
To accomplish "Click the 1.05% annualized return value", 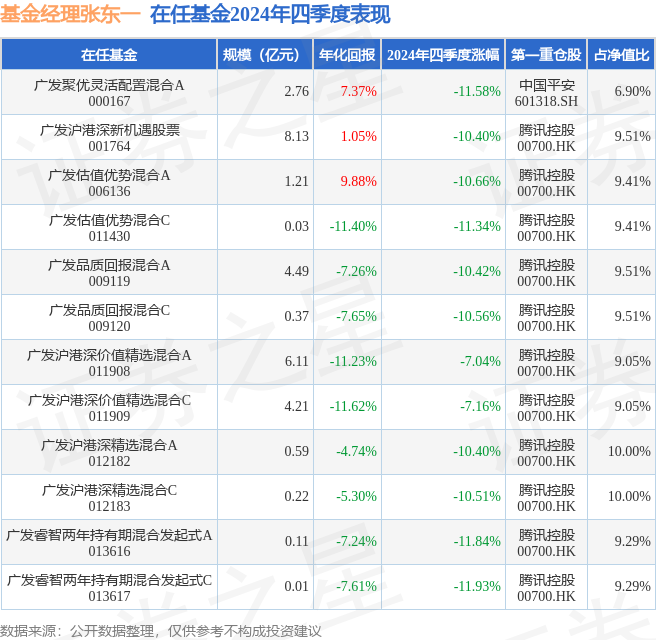I will coord(359,136).
